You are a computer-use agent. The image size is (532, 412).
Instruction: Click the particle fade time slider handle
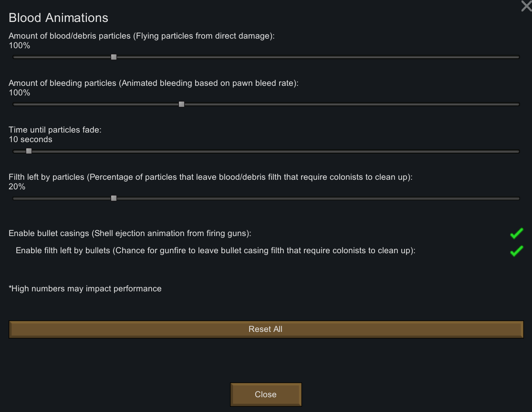click(x=29, y=151)
